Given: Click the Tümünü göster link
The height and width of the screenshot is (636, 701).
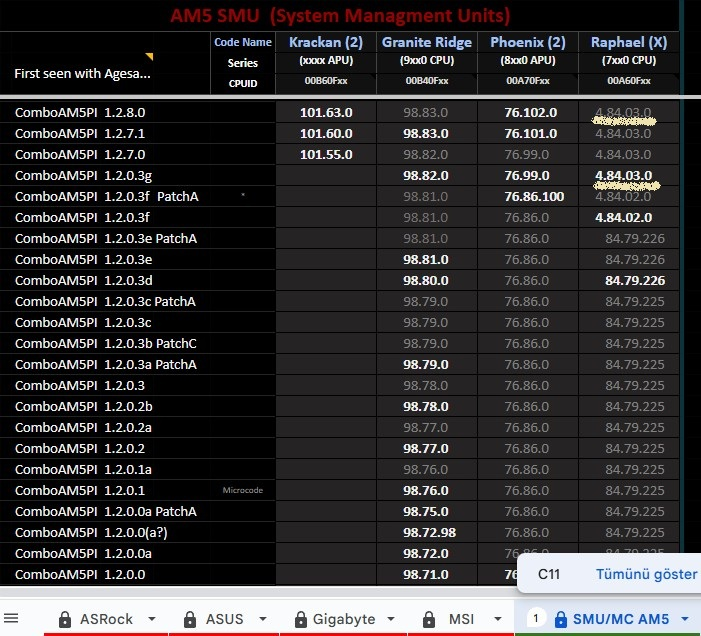Looking at the screenshot, I should (x=646, y=574).
